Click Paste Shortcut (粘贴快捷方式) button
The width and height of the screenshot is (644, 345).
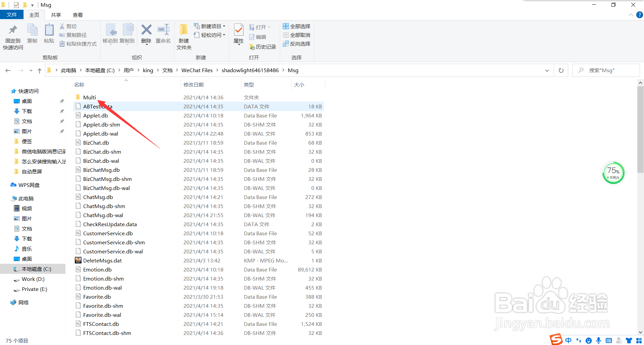(x=78, y=44)
